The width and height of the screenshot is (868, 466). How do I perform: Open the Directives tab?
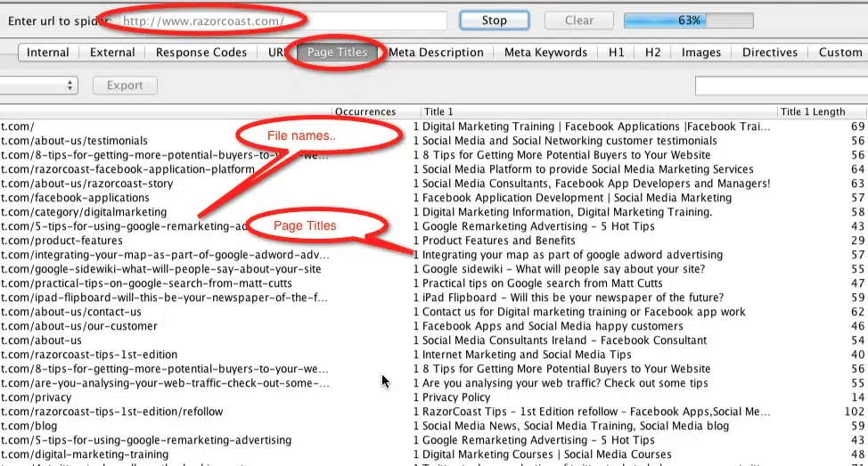pos(770,53)
